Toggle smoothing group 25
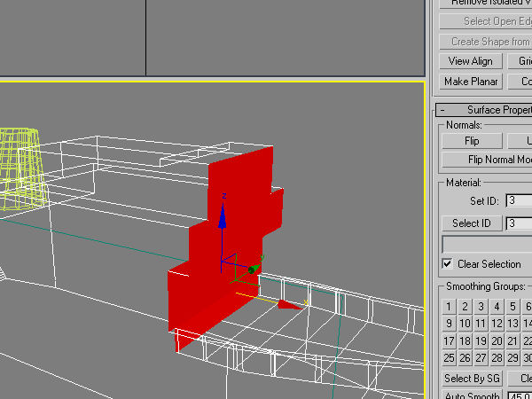This screenshot has width=532, height=399. point(449,358)
